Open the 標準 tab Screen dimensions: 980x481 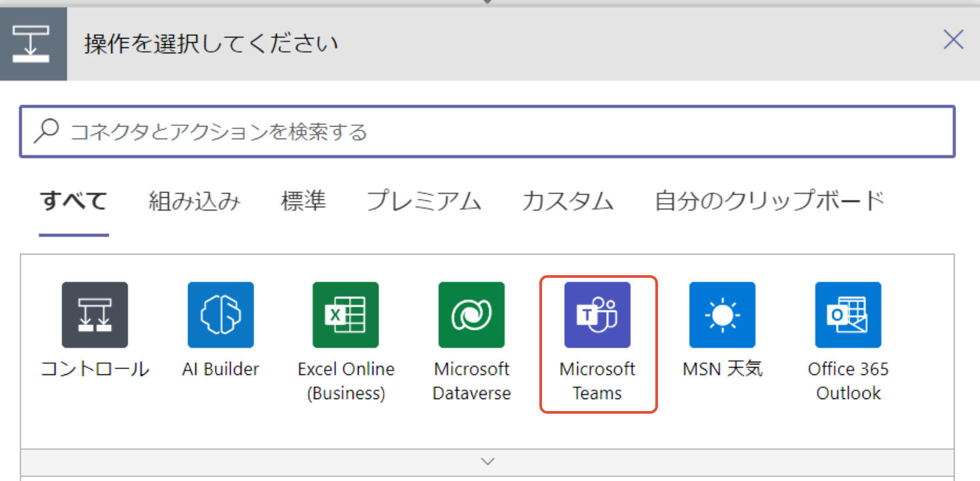click(303, 201)
